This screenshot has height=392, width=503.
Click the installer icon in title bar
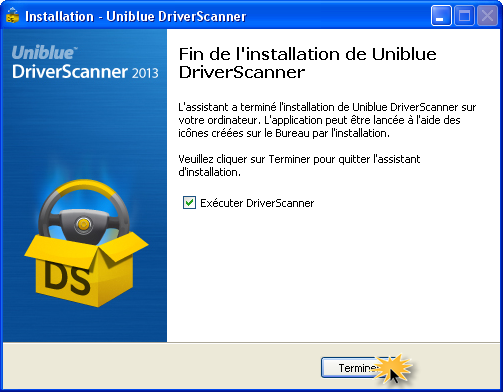click(x=12, y=16)
